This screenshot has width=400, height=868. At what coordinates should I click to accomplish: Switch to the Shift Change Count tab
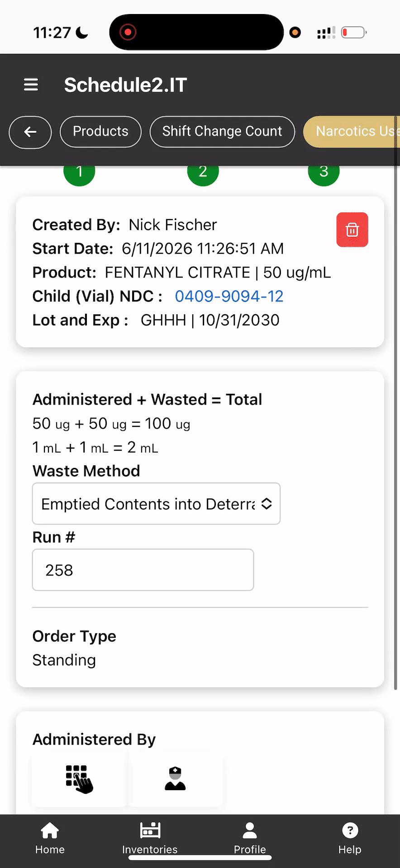(222, 132)
